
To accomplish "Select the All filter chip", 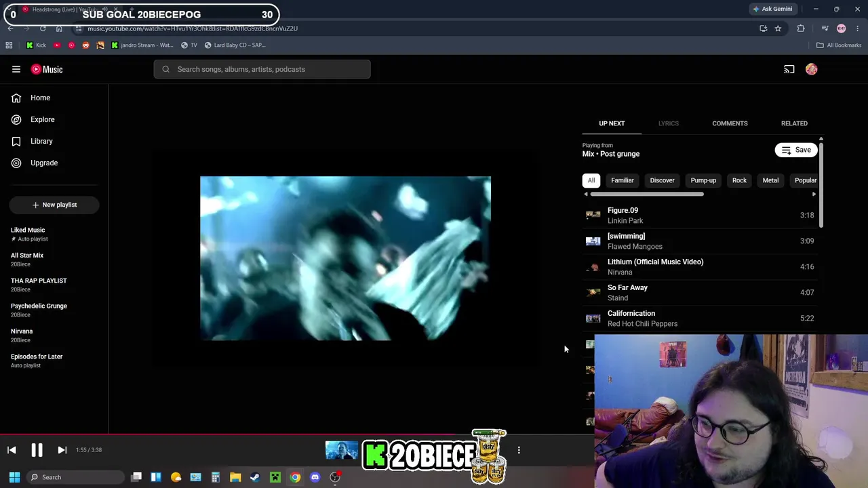I will 591,180.
